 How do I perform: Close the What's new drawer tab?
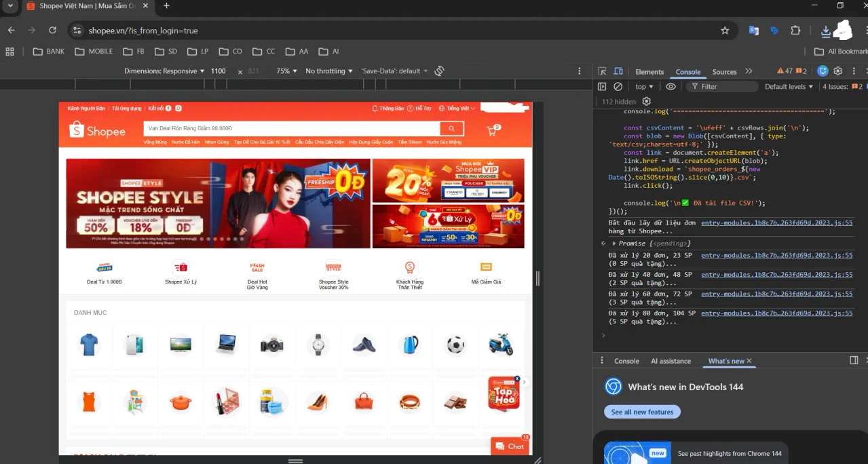[749, 361]
